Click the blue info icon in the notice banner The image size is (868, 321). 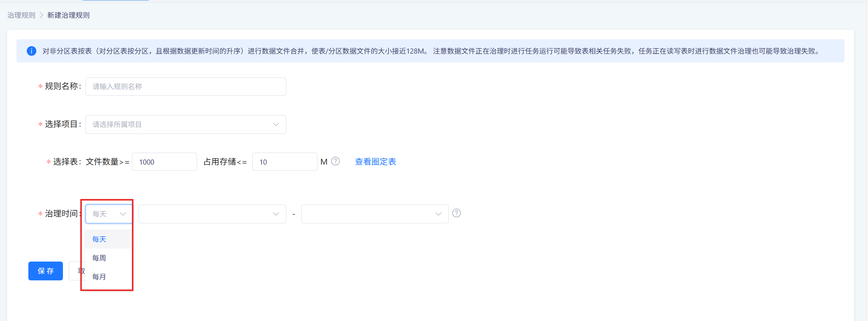pos(31,51)
